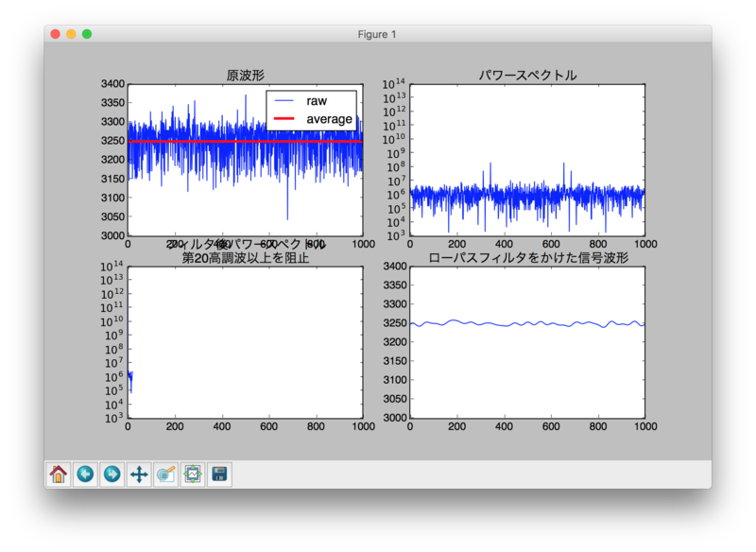Screen dimensions: 756x552
Task: Select the Zoom to rectangle tool
Action: (166, 474)
